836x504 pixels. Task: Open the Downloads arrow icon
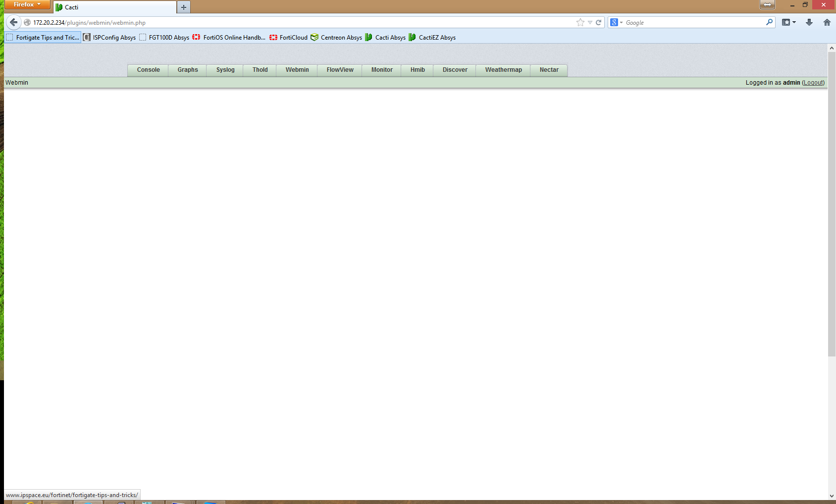(x=809, y=22)
